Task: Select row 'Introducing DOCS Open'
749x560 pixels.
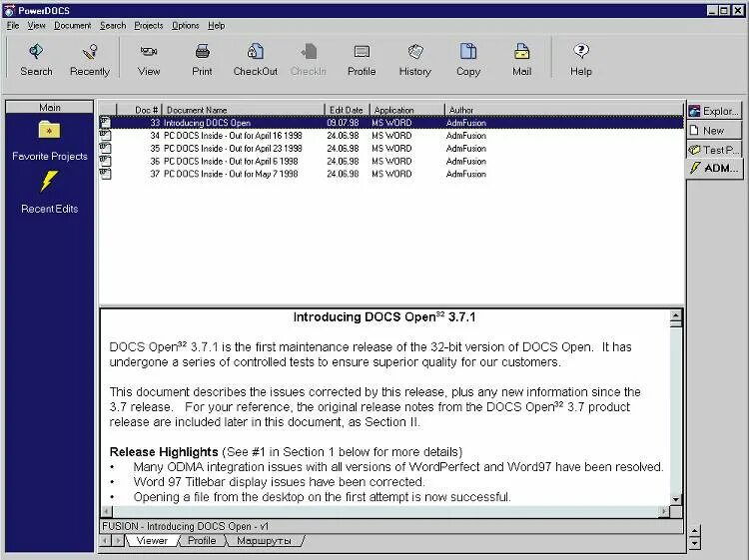Action: point(391,123)
